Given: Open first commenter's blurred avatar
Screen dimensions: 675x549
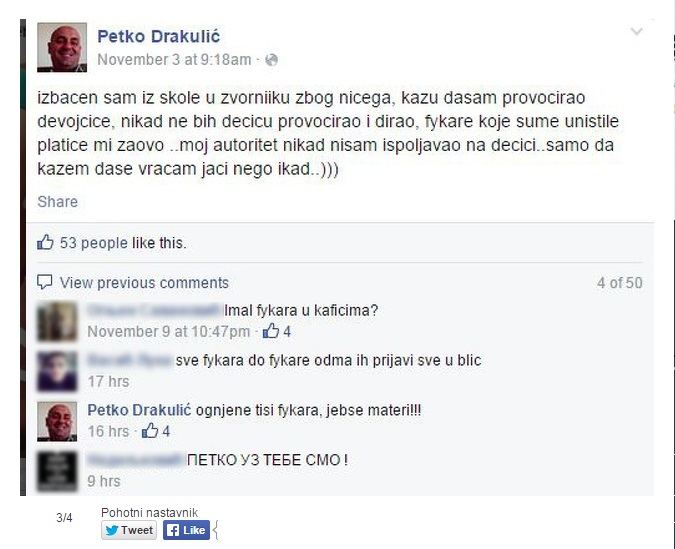Looking at the screenshot, I should coord(57,322).
